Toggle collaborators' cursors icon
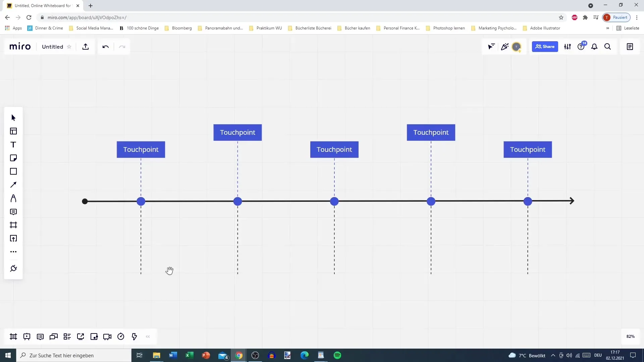The width and height of the screenshot is (644, 362). coord(491,47)
